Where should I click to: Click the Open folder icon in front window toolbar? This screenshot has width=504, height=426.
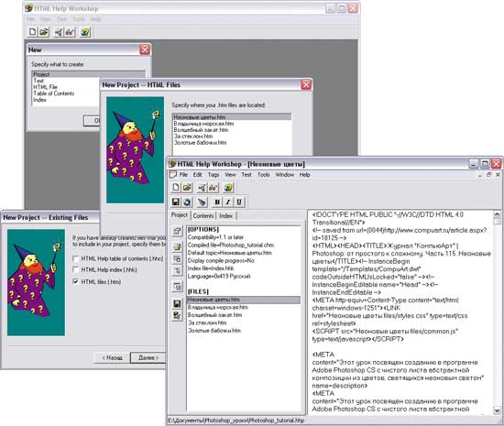(x=187, y=187)
